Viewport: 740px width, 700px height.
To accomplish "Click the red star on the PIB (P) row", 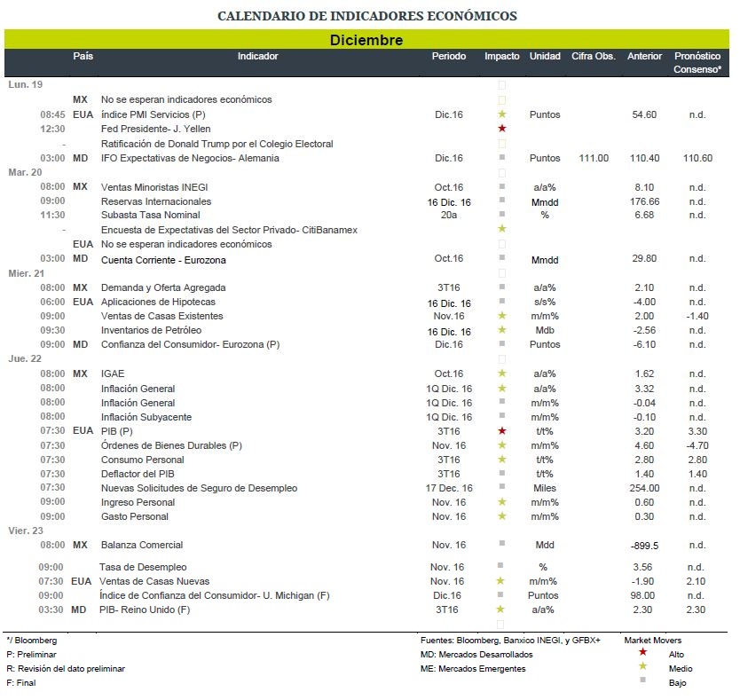I will tap(501, 431).
